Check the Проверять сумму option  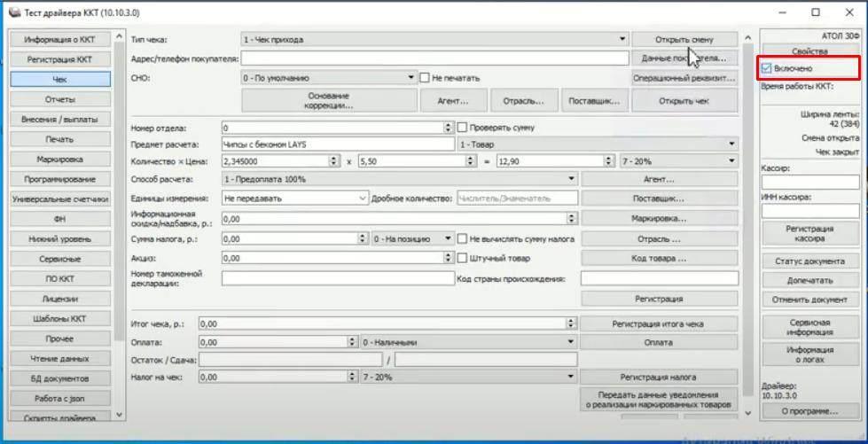click(x=462, y=128)
